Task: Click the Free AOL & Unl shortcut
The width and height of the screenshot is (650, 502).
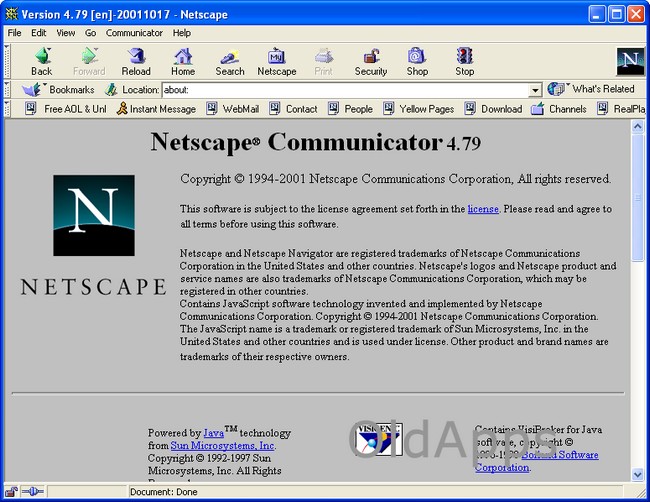Action: (x=65, y=109)
